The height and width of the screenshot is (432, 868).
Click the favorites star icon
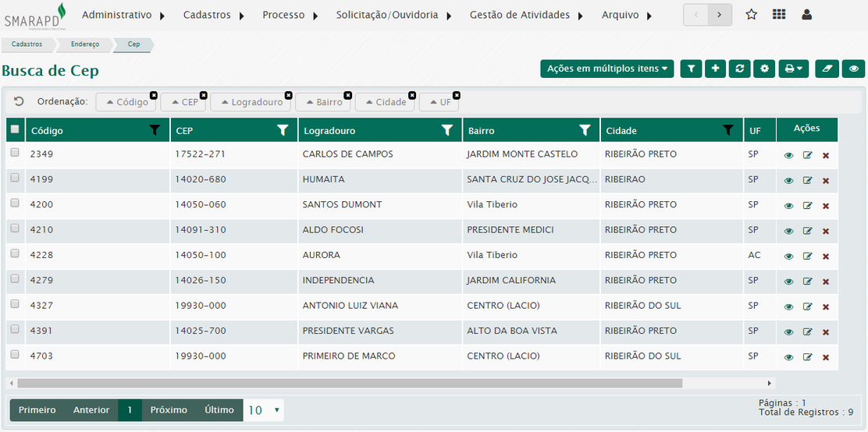coord(751,15)
